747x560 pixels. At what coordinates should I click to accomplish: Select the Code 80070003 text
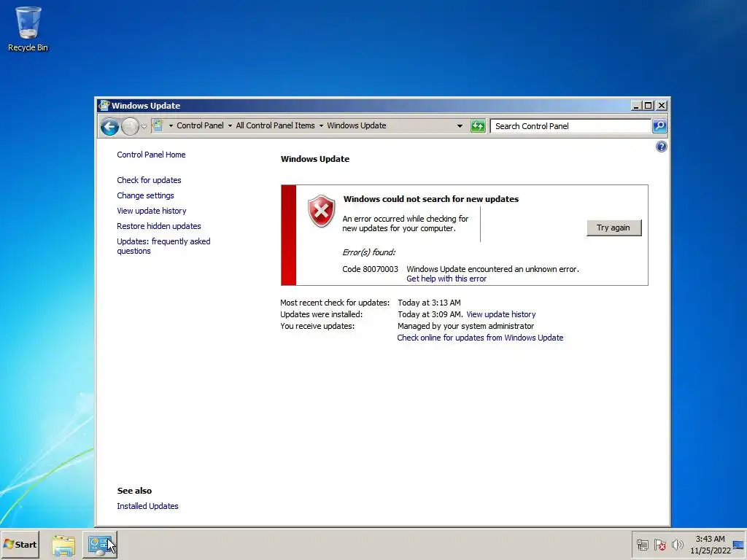coord(370,269)
